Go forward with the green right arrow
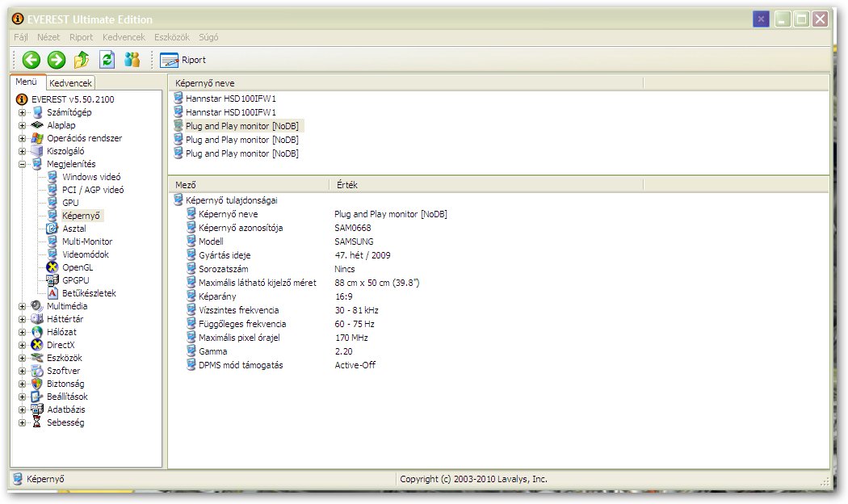The image size is (848, 504). (57, 60)
